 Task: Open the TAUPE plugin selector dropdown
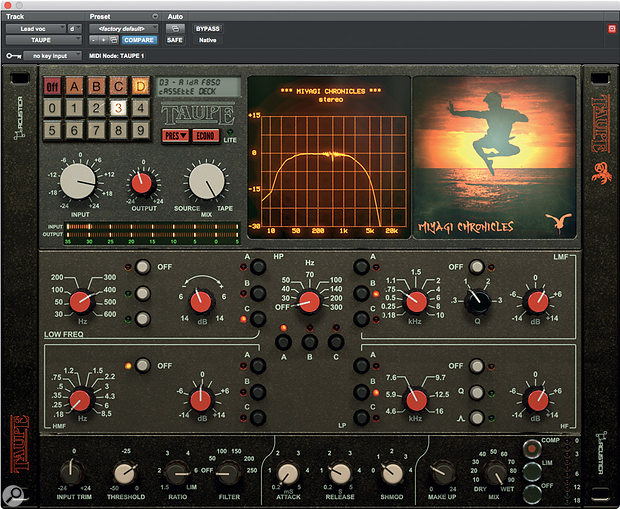coord(43,40)
